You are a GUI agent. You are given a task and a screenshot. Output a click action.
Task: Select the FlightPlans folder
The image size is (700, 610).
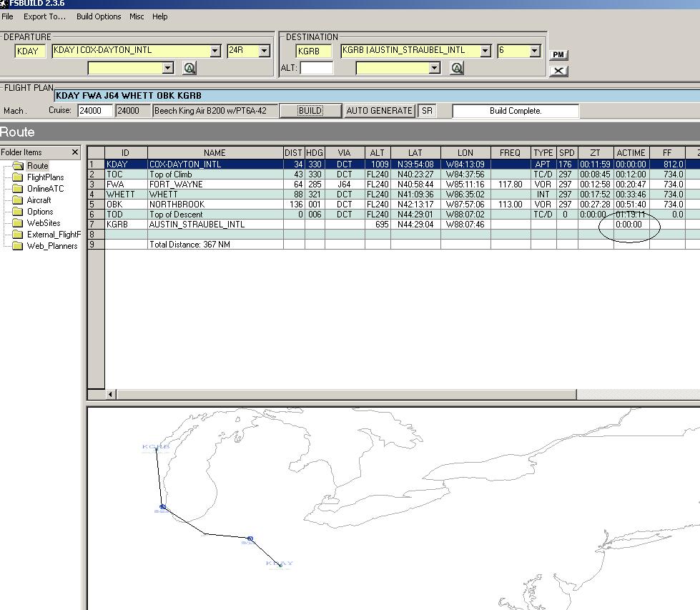(x=45, y=177)
